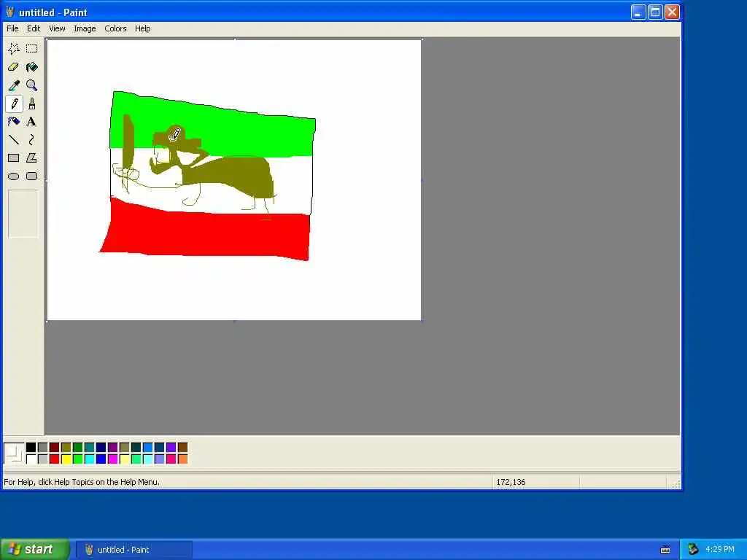
Task: Select the orange color swatch
Action: point(182,459)
